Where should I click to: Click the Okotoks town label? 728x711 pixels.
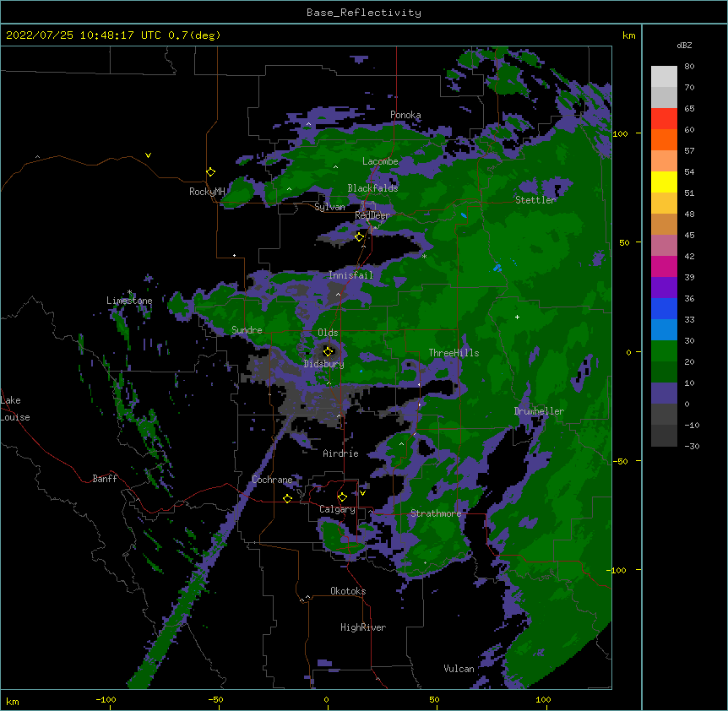tap(348, 591)
